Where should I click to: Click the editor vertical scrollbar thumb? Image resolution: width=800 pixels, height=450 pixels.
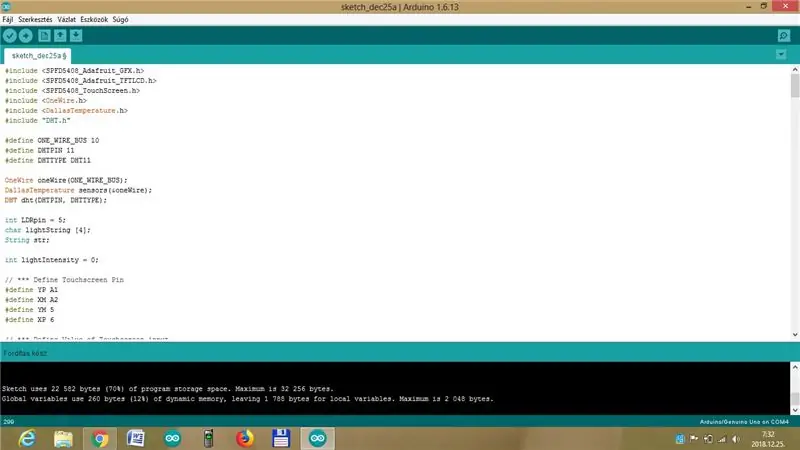point(795,85)
